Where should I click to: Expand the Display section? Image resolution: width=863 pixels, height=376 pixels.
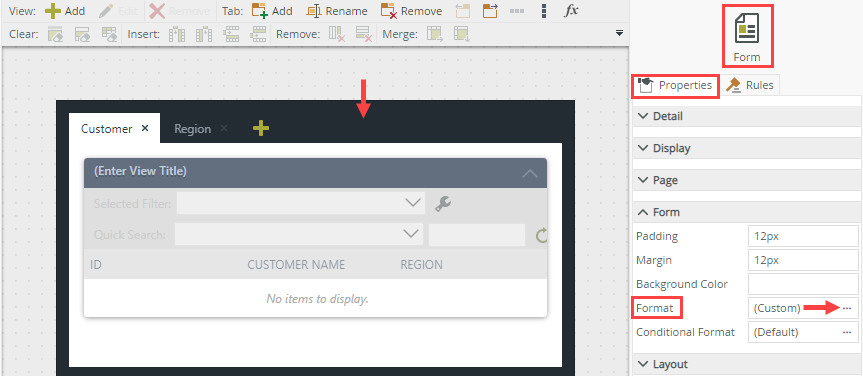click(x=747, y=148)
